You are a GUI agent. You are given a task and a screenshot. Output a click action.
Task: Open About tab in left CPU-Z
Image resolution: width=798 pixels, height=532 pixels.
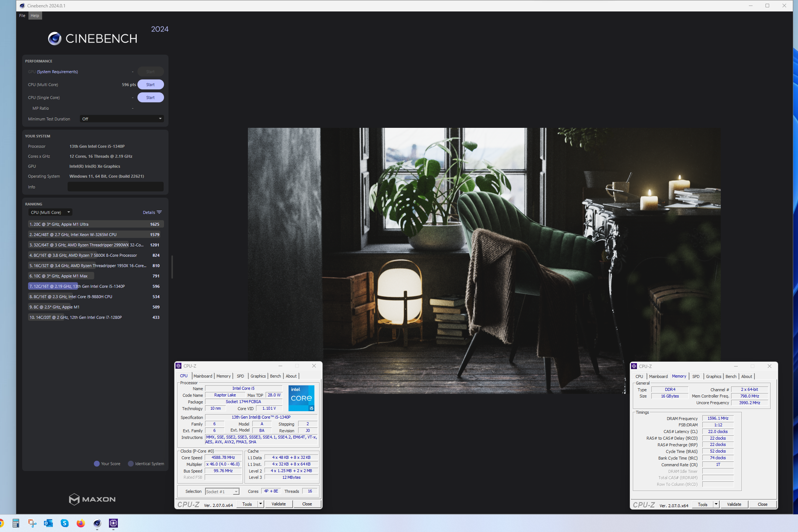click(x=291, y=376)
